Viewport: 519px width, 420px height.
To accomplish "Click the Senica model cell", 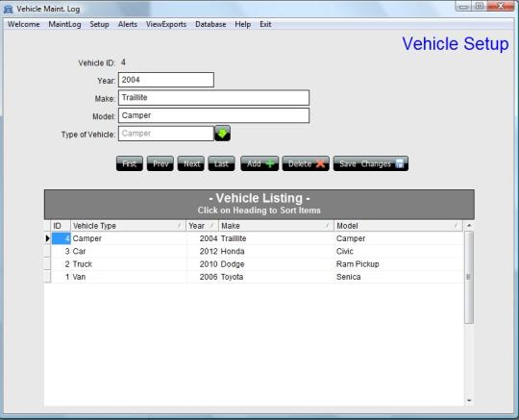I will 399,277.
